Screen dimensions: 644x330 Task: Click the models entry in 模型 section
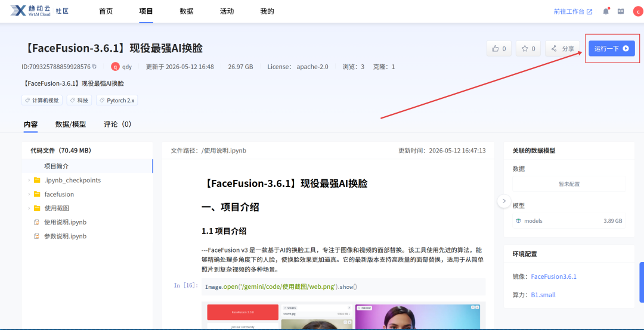click(x=569, y=221)
